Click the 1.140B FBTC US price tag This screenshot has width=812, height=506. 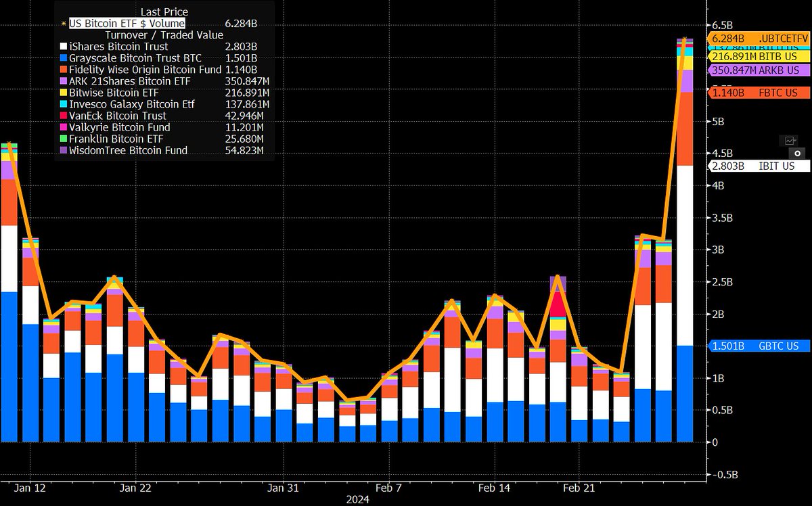[x=758, y=92]
